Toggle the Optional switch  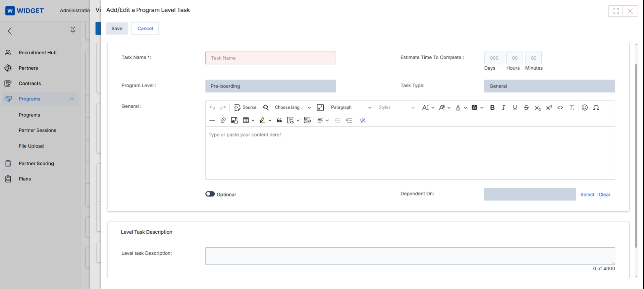click(210, 194)
